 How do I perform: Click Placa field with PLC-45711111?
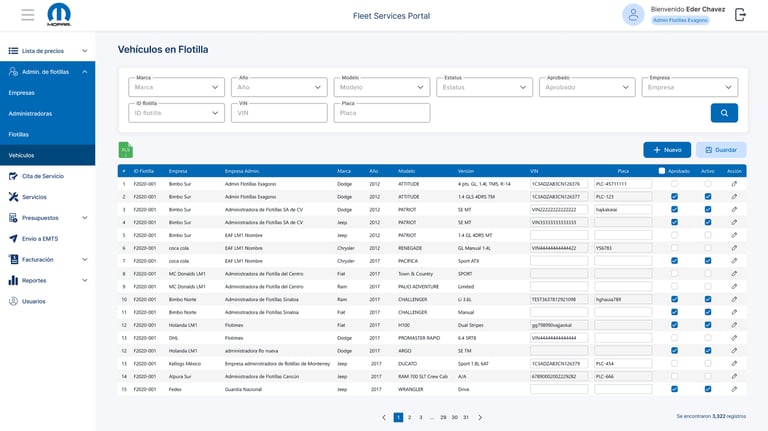[623, 184]
